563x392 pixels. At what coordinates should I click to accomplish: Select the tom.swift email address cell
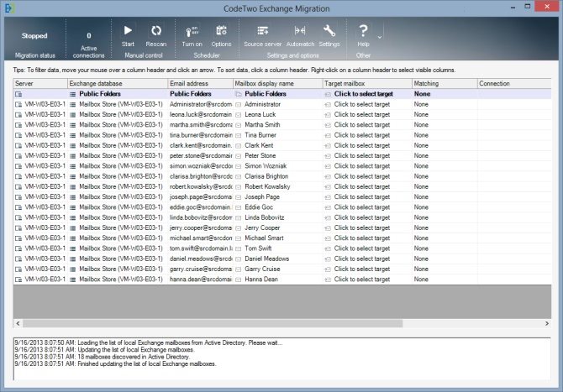click(201, 248)
